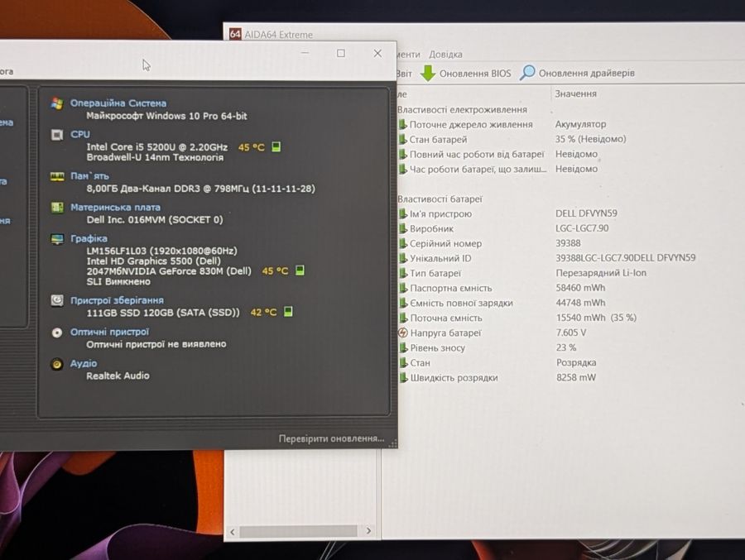Click the driver update magnifier icon

(x=527, y=72)
